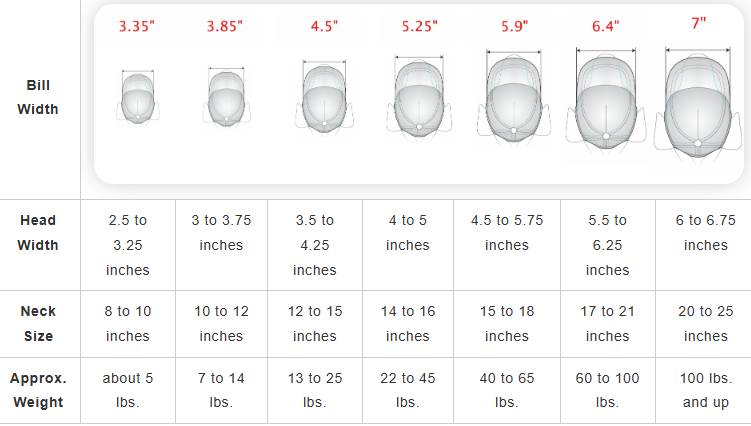
Task: Click the Approx. Weight row header
Action: [38, 390]
